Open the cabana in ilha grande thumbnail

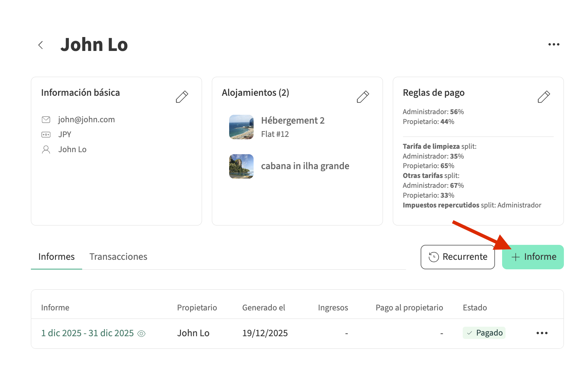pyautogui.click(x=241, y=166)
